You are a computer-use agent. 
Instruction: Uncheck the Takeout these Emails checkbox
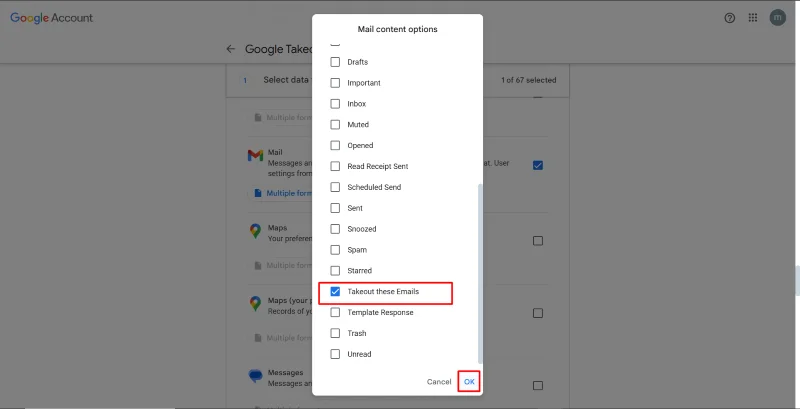tap(335, 292)
